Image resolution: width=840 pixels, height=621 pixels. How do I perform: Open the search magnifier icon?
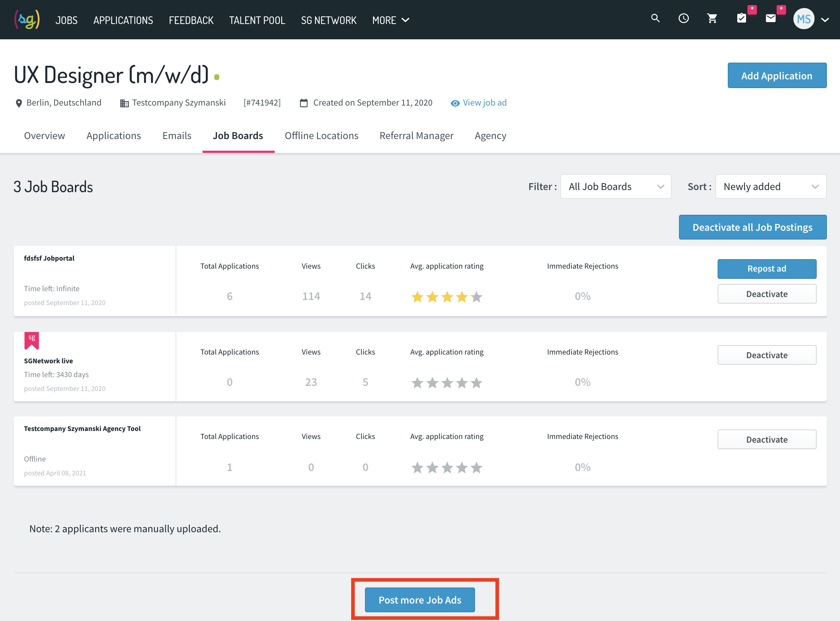(655, 18)
